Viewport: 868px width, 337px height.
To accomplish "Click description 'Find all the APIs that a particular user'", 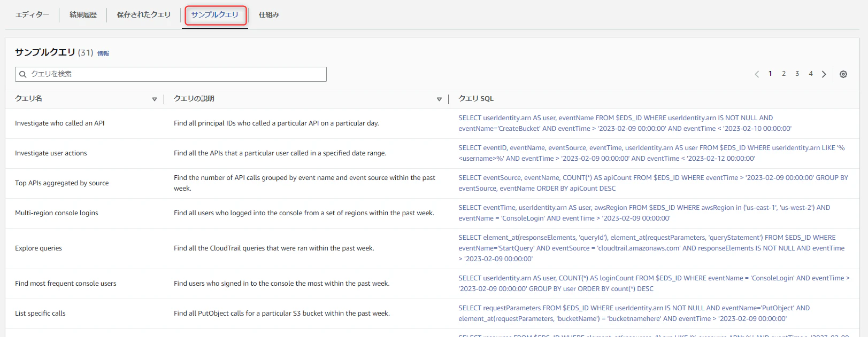I will (280, 153).
